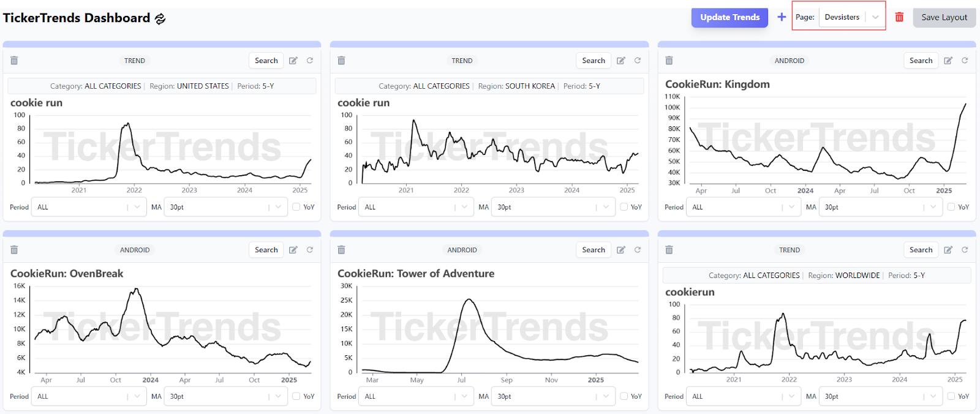Screen dimensions: 980x414
Task: Click the TickerTrends Dashboard heading
Action: click(x=77, y=18)
